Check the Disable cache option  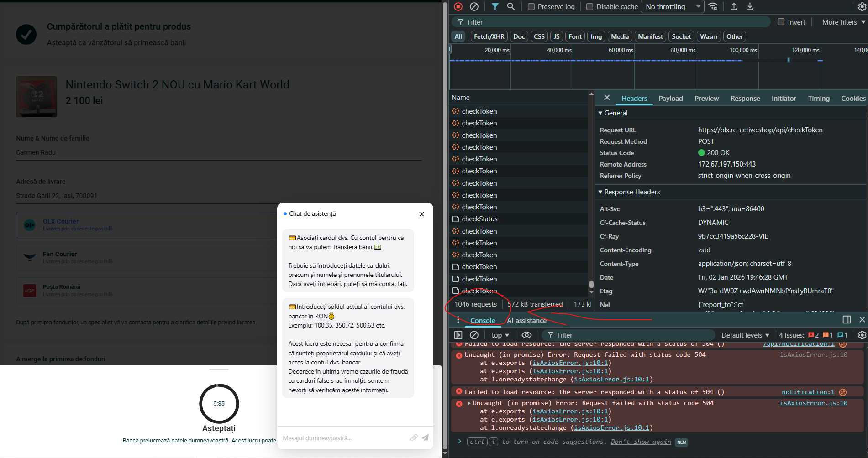click(x=590, y=7)
